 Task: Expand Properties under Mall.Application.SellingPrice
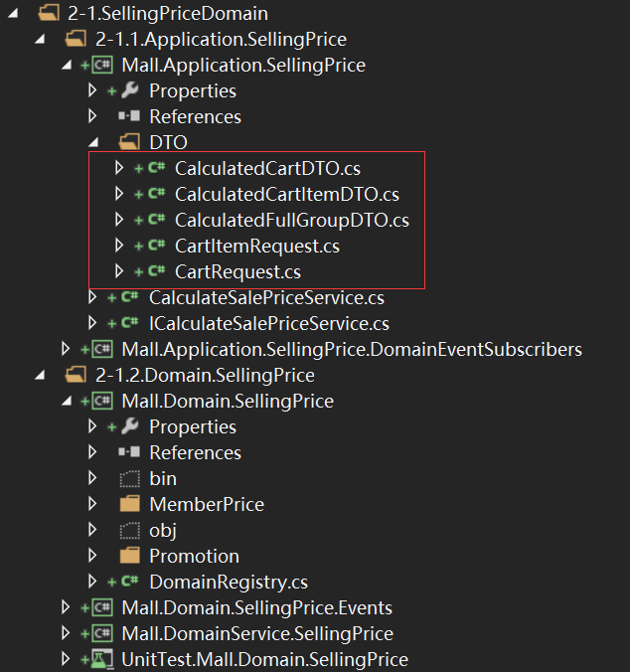[92, 90]
